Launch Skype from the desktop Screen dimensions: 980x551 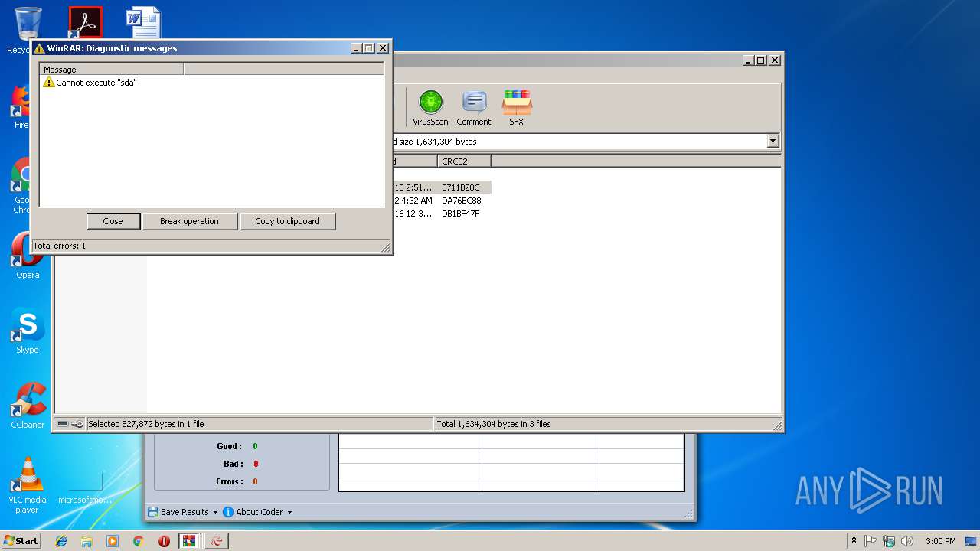28,331
